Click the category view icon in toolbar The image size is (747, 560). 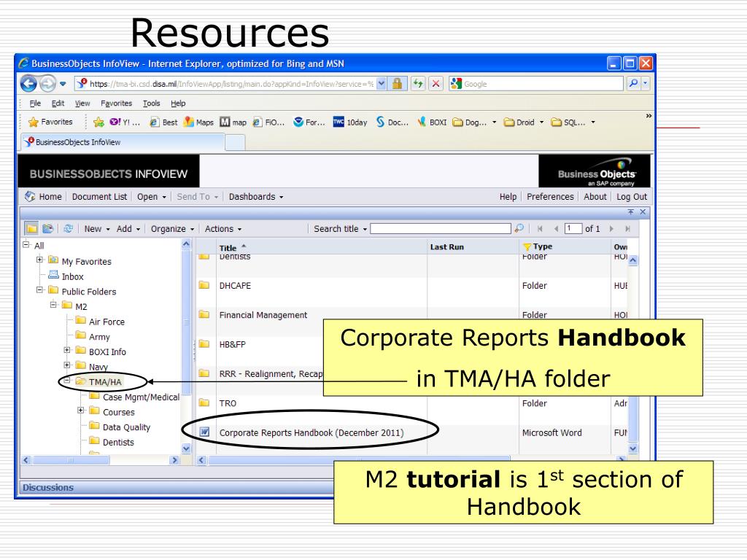[x=47, y=228]
